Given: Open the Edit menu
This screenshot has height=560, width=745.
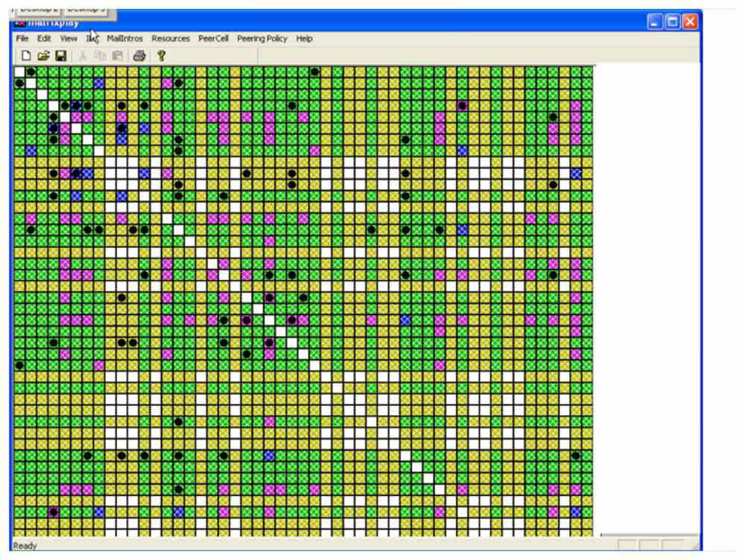Looking at the screenshot, I should pos(44,39).
